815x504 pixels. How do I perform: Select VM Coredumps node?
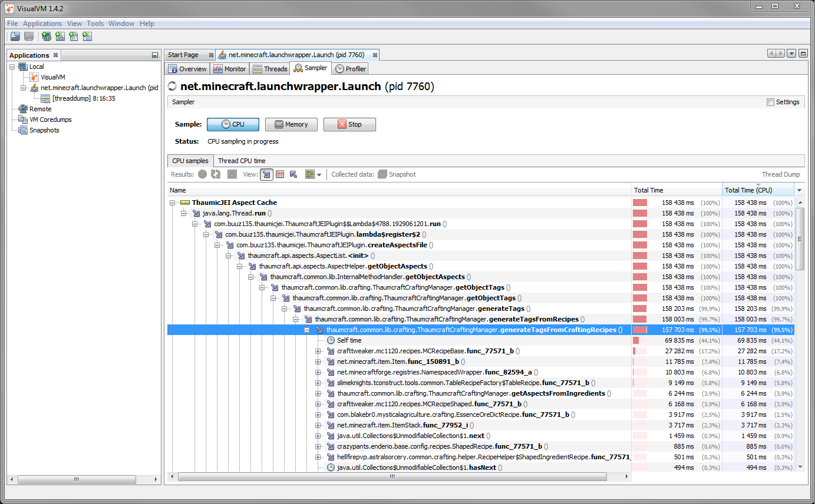[45, 120]
